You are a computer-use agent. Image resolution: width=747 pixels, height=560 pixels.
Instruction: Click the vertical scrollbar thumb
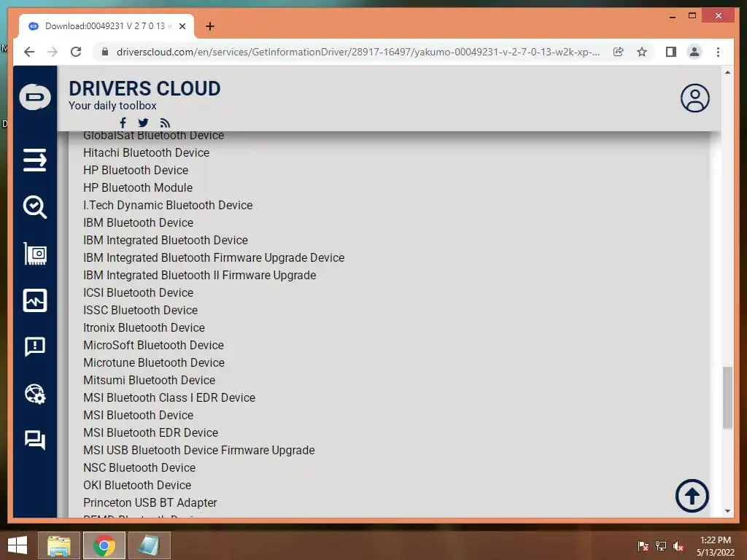tap(727, 397)
